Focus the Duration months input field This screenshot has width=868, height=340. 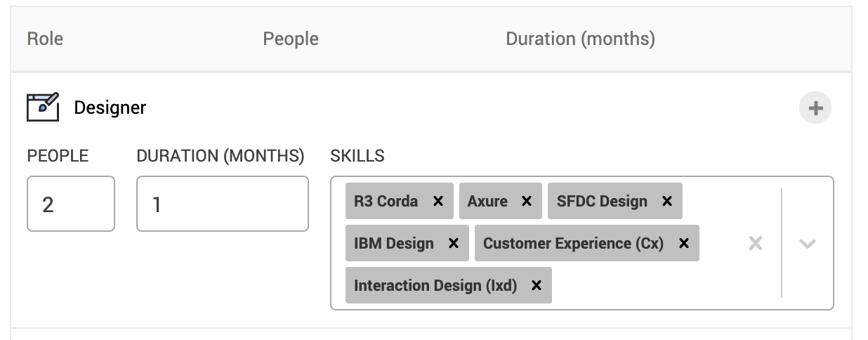pos(222,204)
